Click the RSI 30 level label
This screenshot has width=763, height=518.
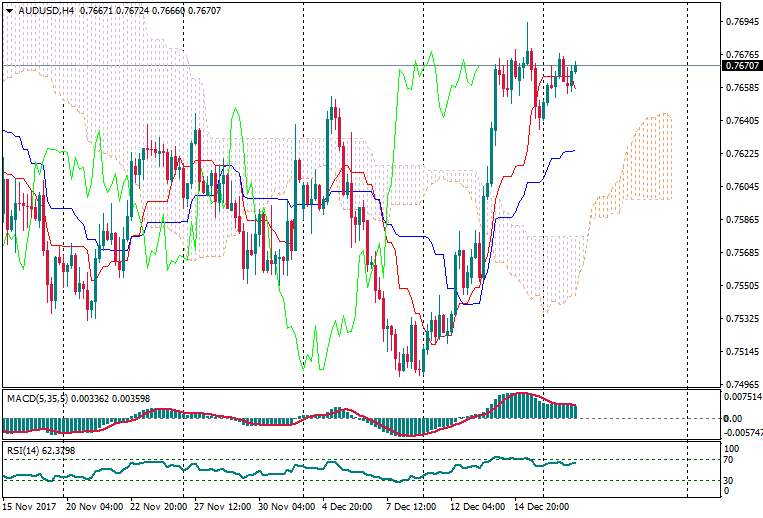[x=729, y=480]
